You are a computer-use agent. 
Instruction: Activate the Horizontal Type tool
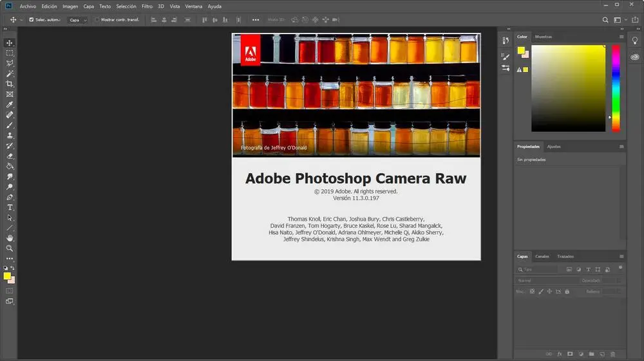(x=10, y=207)
